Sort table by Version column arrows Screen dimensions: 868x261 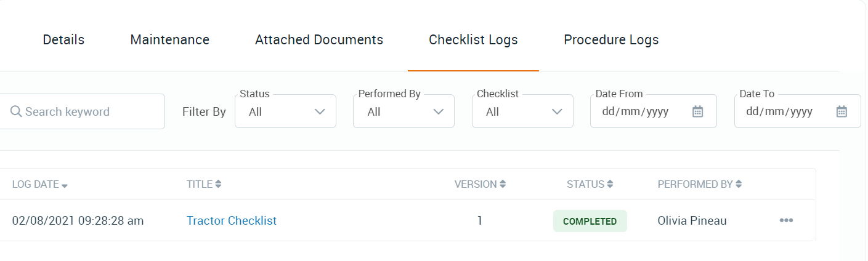click(503, 184)
